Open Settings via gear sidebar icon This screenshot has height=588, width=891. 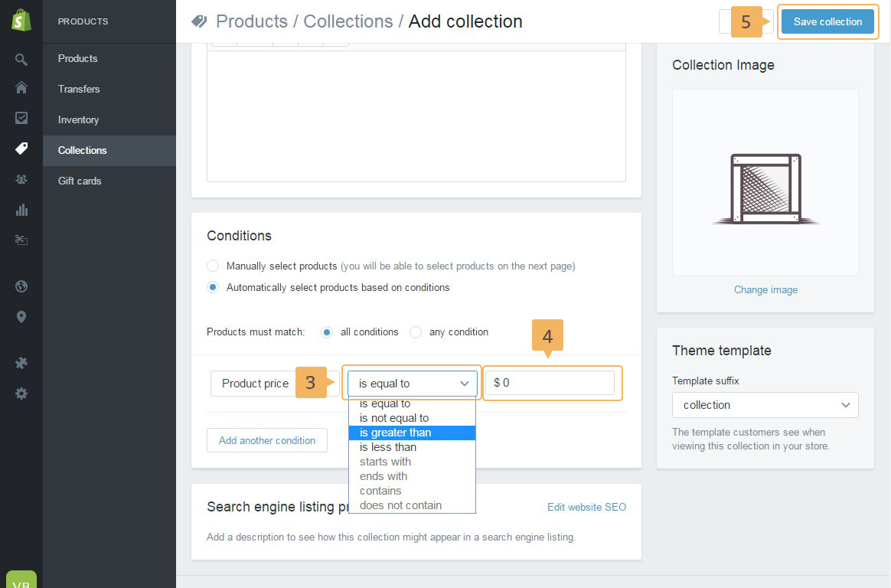click(x=21, y=394)
